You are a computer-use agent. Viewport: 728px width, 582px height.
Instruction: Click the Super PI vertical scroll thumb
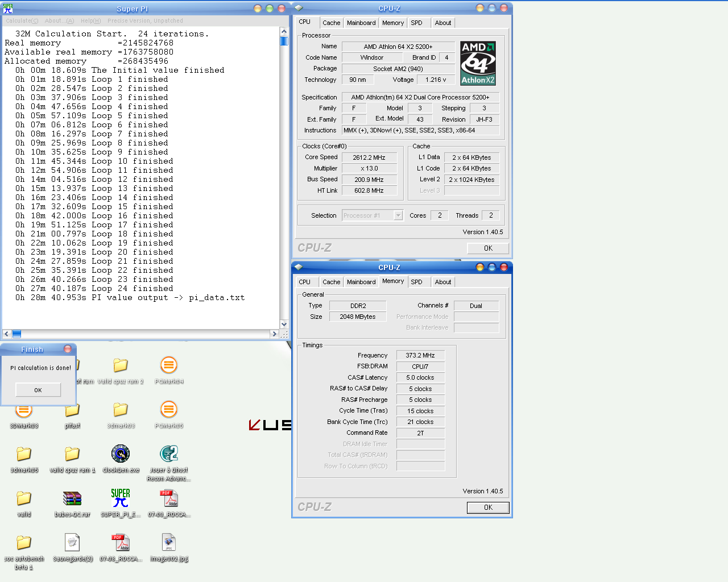click(x=284, y=41)
